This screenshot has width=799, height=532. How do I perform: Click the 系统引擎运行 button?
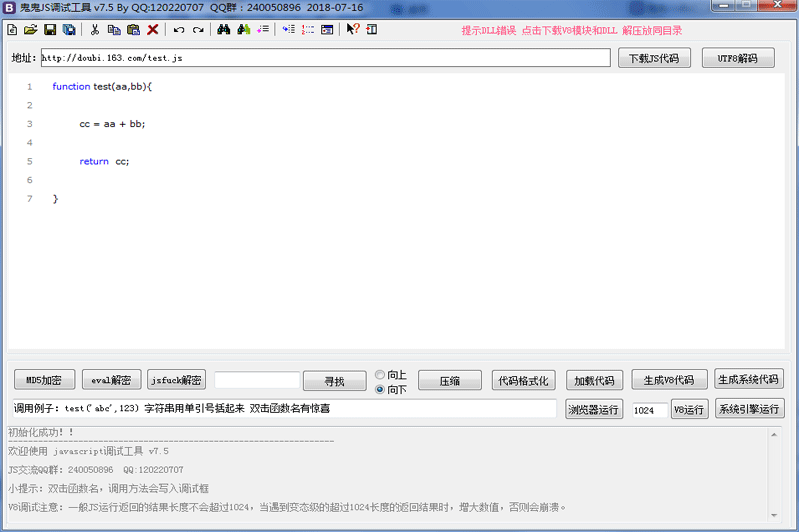pyautogui.click(x=749, y=409)
